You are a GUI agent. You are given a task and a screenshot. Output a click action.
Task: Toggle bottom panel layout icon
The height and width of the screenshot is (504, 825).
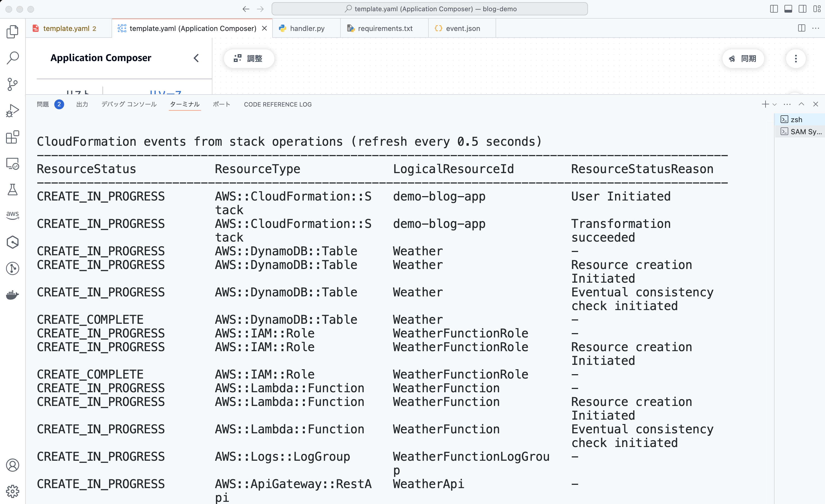pos(788,9)
